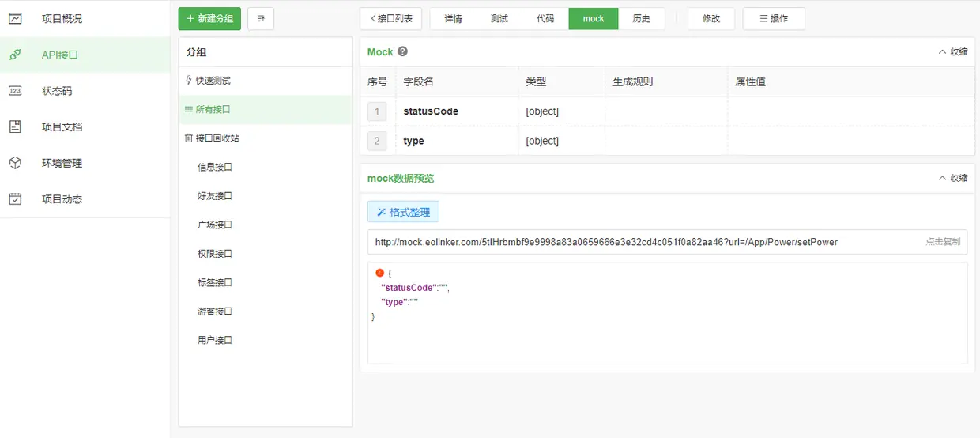Collapse the Mock section with 收缩
Viewport: 980px width, 438px height.
(x=953, y=51)
